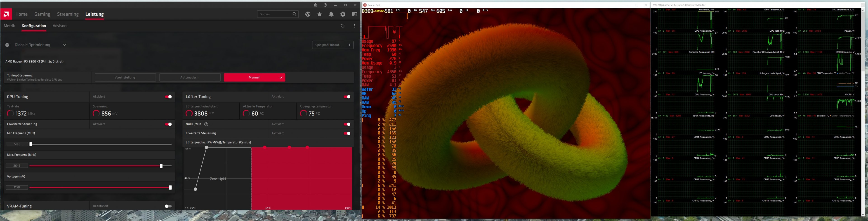The height and width of the screenshot is (221, 868).
Task: Open the Streaming tab
Action: coord(68,14)
